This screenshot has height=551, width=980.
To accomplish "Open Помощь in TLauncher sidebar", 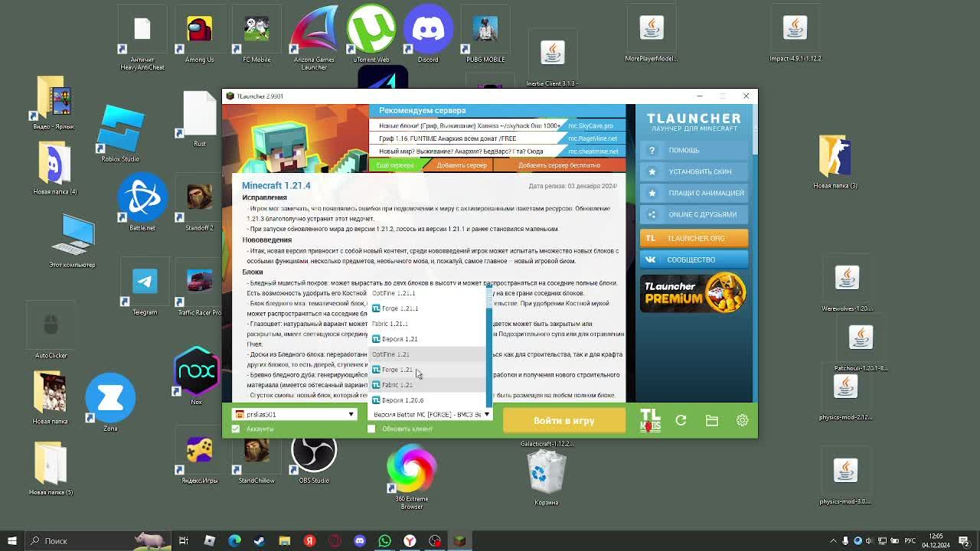I will point(694,150).
